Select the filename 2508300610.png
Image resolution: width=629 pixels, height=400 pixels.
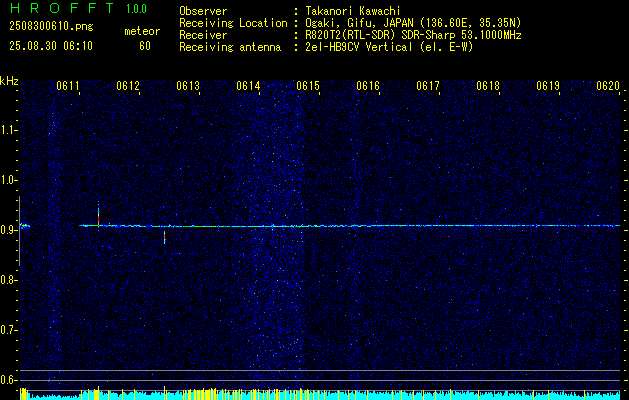pyautogui.click(x=51, y=27)
